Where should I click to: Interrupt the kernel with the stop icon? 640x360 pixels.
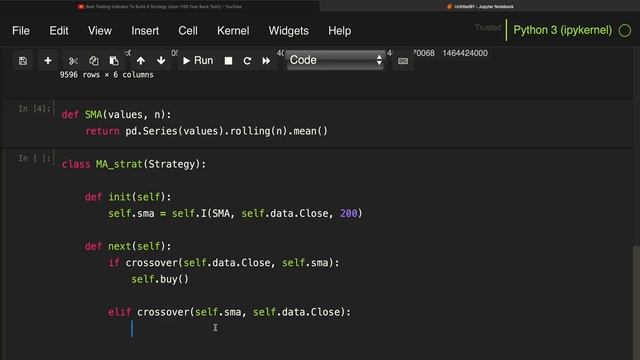point(228,61)
